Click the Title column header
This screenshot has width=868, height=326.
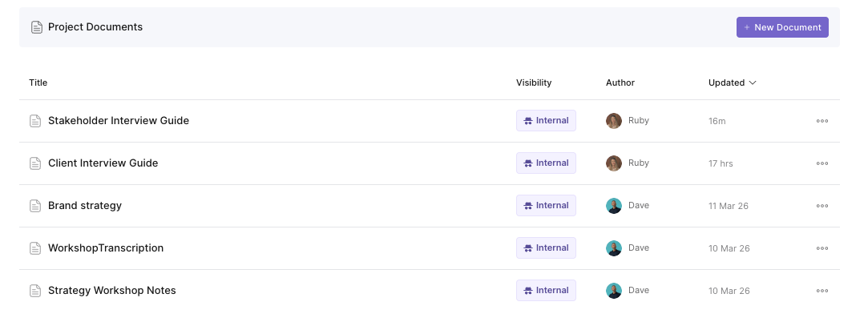tap(38, 83)
